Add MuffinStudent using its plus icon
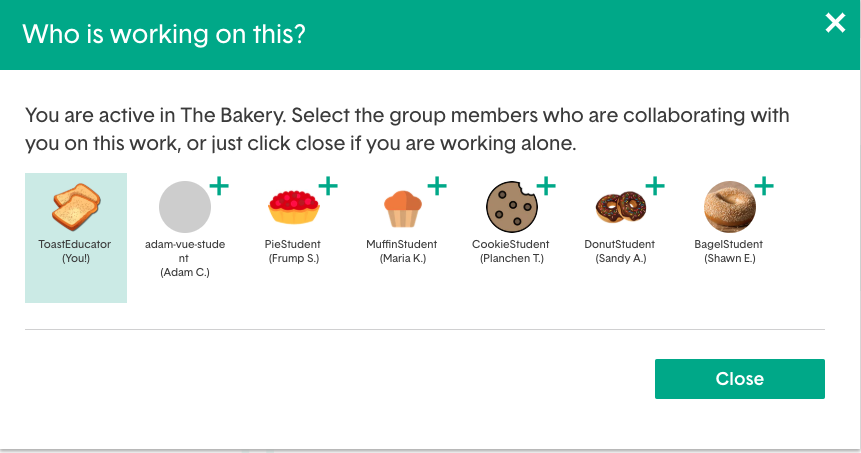Viewport: 861px width, 453px height. [437, 186]
